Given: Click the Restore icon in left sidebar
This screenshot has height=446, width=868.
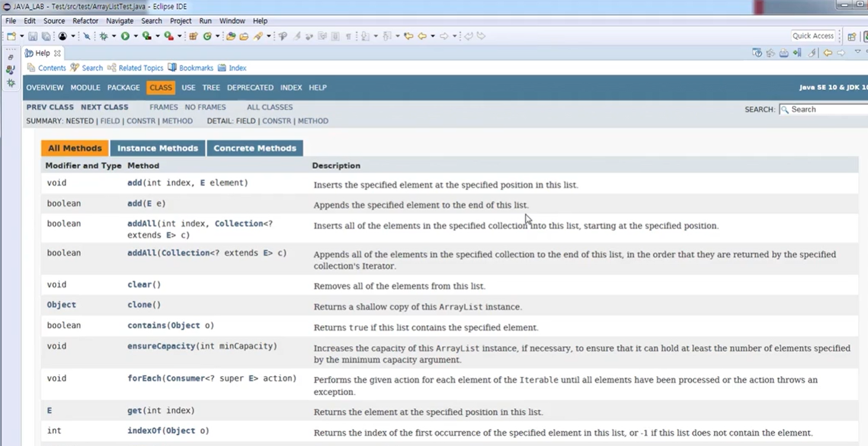Looking at the screenshot, I should 11,57.
